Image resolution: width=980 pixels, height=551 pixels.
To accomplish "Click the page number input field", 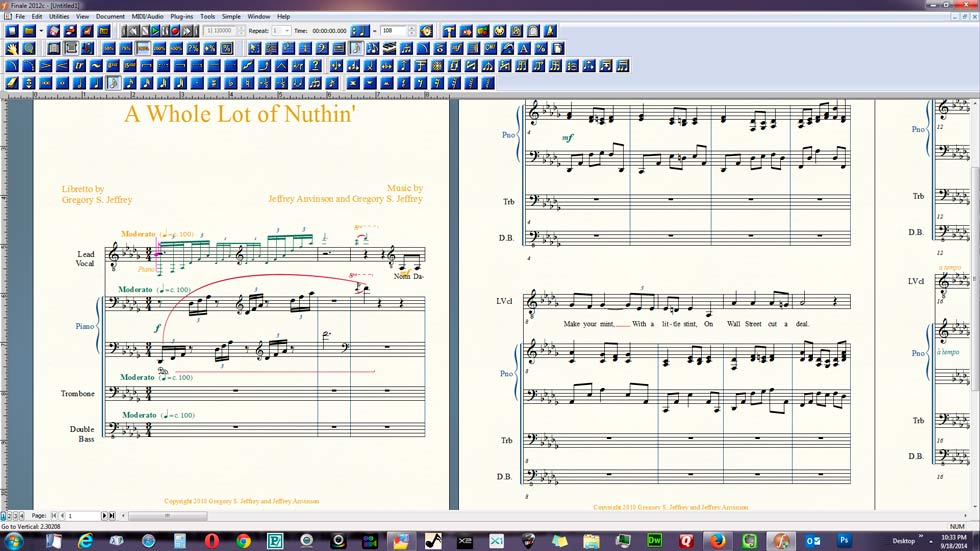I will [x=83, y=515].
